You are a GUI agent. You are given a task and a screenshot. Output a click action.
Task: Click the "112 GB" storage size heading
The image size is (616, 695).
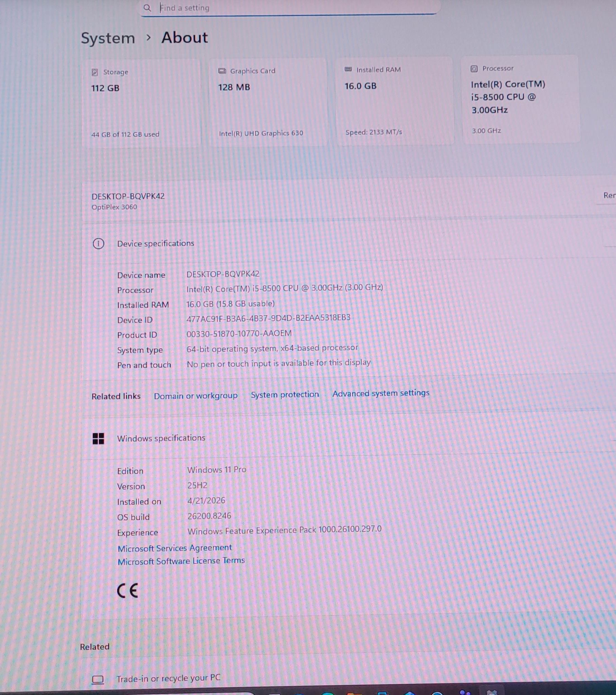pyautogui.click(x=105, y=88)
